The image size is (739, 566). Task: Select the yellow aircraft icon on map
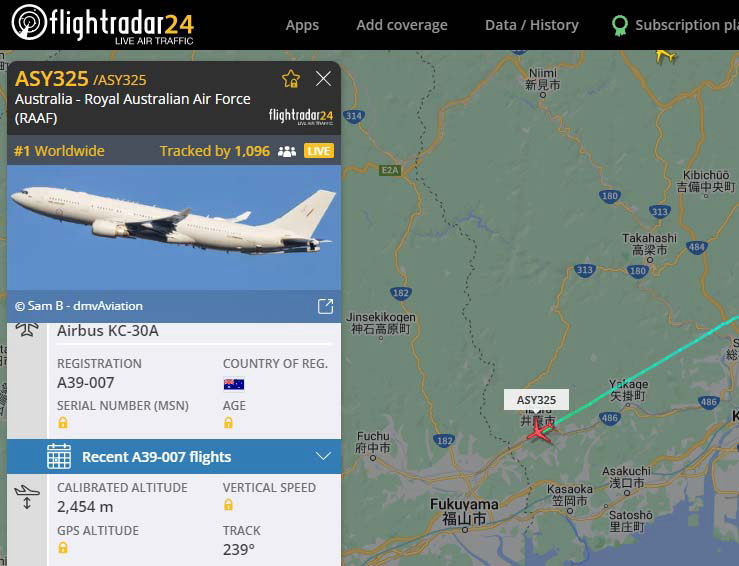(x=665, y=56)
